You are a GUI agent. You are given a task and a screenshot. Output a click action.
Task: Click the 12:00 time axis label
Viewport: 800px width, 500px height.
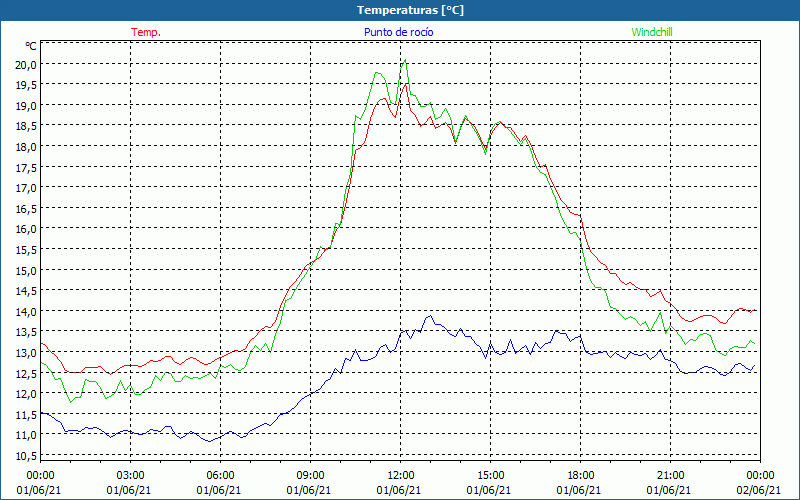(401, 476)
